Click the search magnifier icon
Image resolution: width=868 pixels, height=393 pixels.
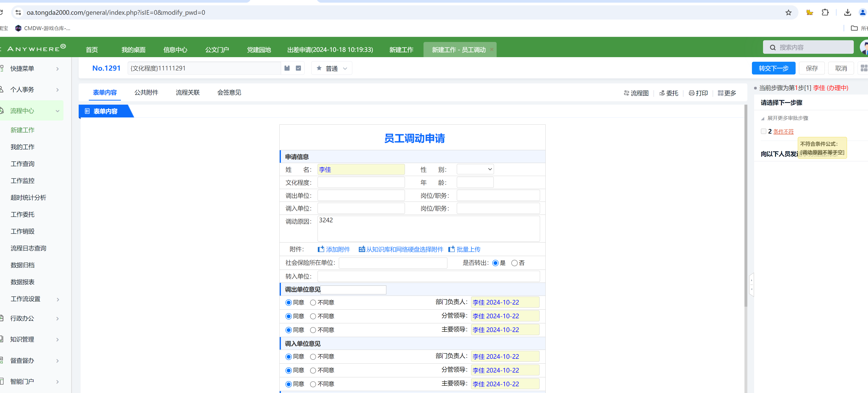(773, 47)
